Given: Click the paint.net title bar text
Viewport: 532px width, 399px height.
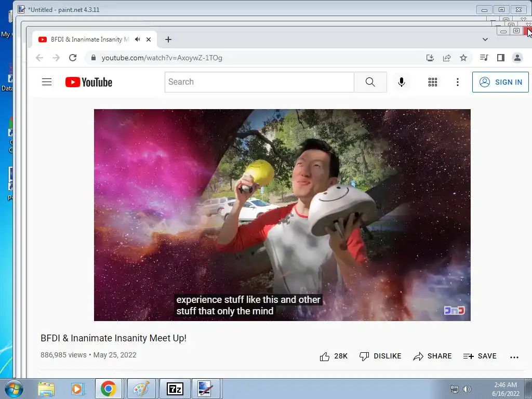Looking at the screenshot, I should pos(63,10).
